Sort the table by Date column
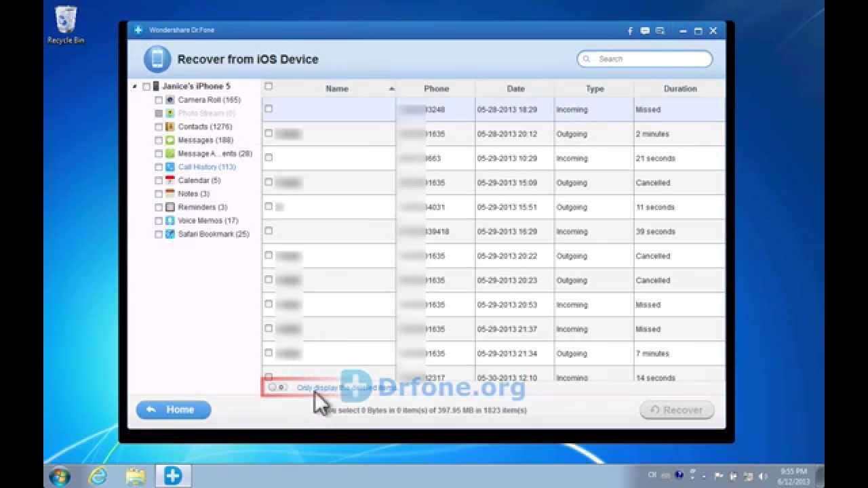868x488 pixels. tap(515, 88)
